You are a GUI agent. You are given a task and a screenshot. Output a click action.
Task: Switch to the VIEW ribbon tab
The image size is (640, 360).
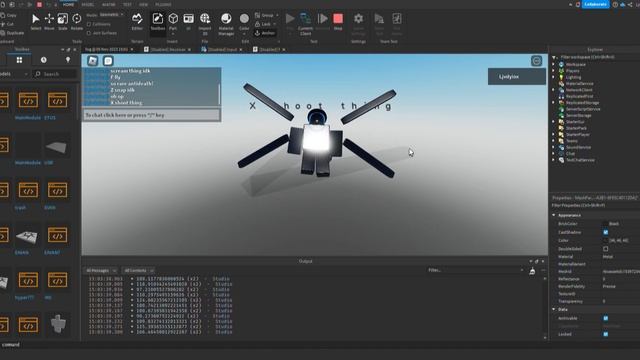point(143,4)
